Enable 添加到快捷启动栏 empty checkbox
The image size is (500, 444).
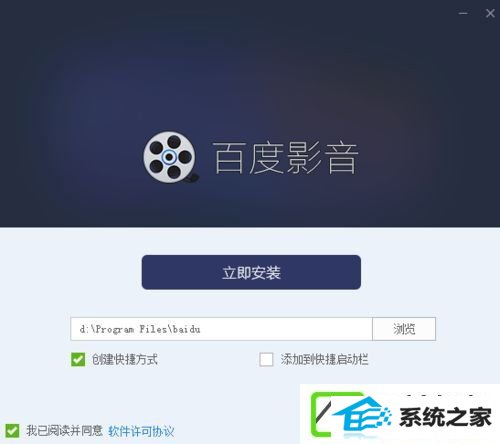coord(266,359)
